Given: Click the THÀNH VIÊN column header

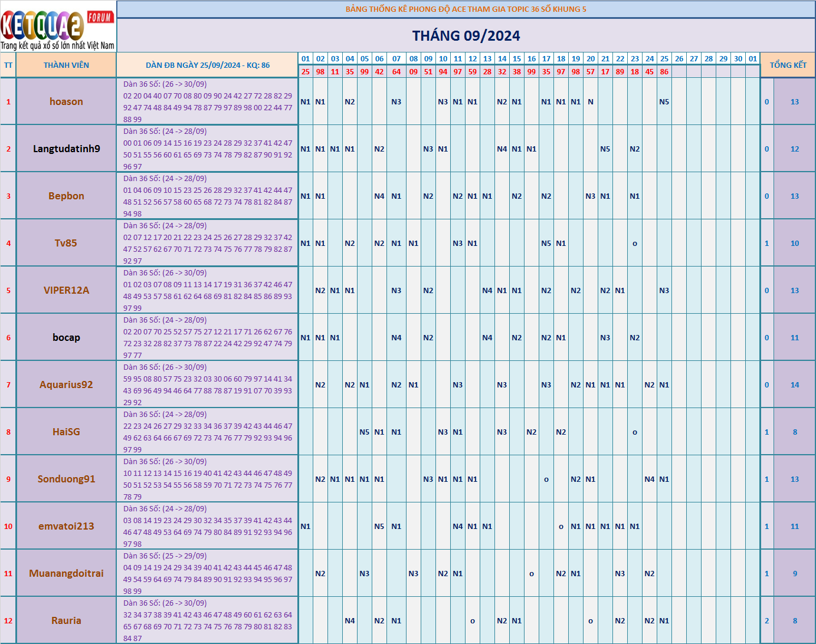Looking at the screenshot, I should click(x=66, y=65).
